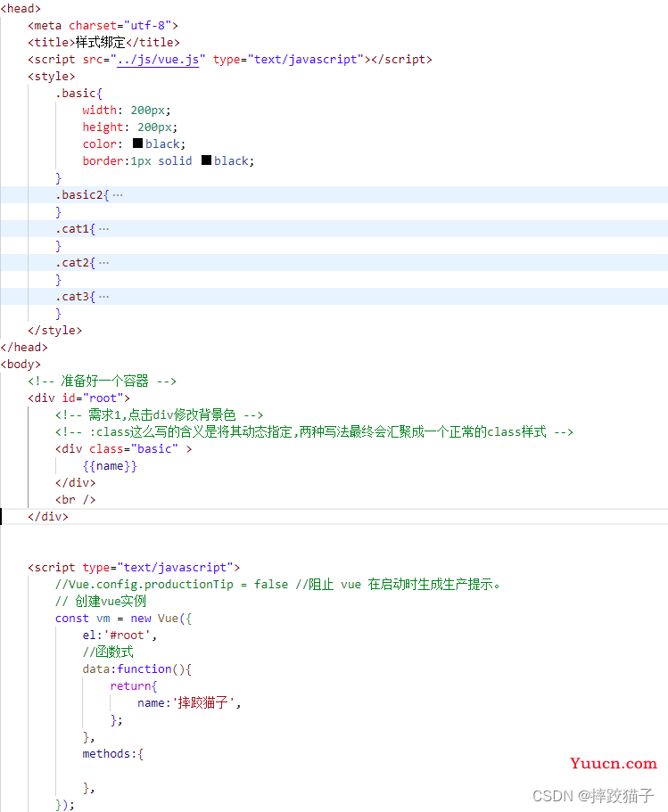Click the el:'#root' line

click(x=120, y=636)
